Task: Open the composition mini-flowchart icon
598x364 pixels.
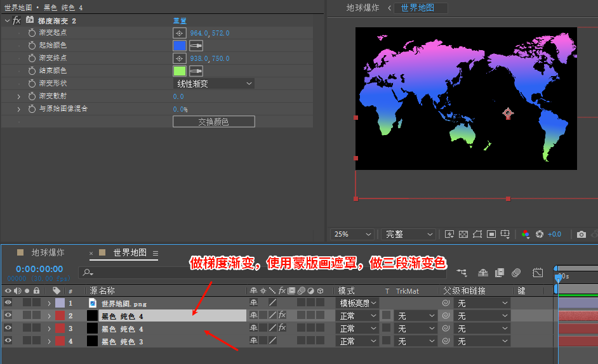Action: click(x=462, y=273)
